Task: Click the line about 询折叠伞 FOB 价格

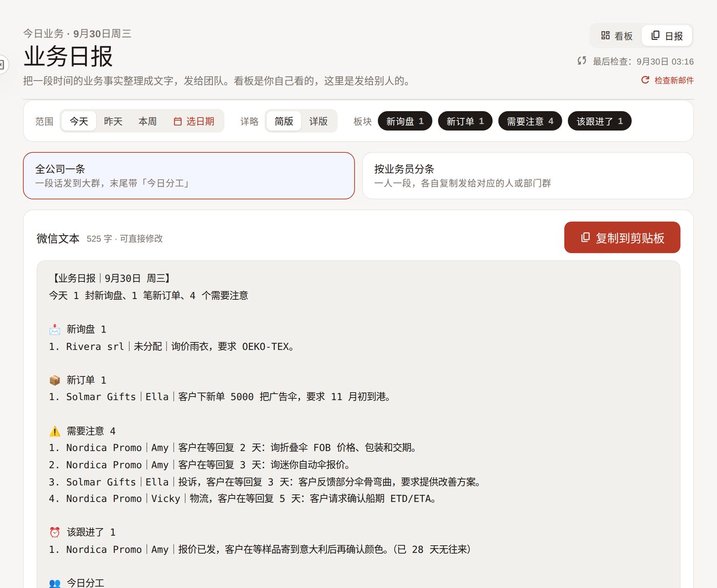Action: coord(234,448)
